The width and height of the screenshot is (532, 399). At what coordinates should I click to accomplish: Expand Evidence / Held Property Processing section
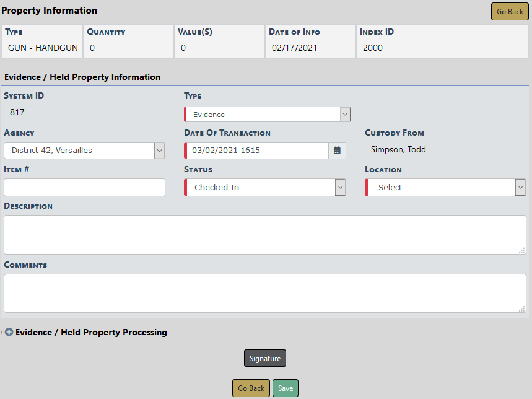click(x=91, y=332)
